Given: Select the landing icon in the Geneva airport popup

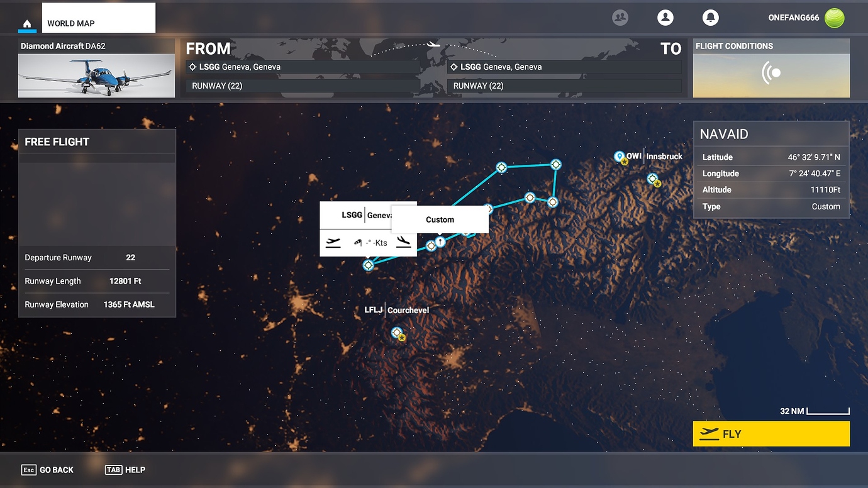Looking at the screenshot, I should (404, 243).
